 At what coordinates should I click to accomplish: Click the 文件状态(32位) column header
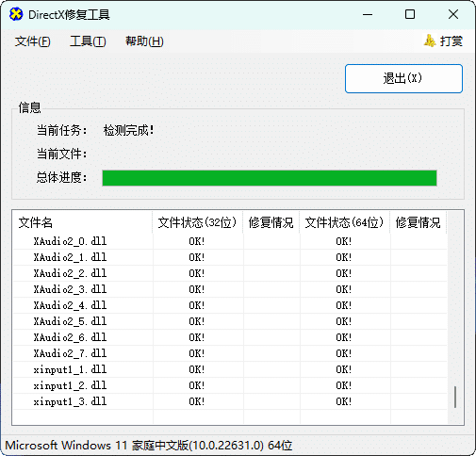pyautogui.click(x=197, y=222)
